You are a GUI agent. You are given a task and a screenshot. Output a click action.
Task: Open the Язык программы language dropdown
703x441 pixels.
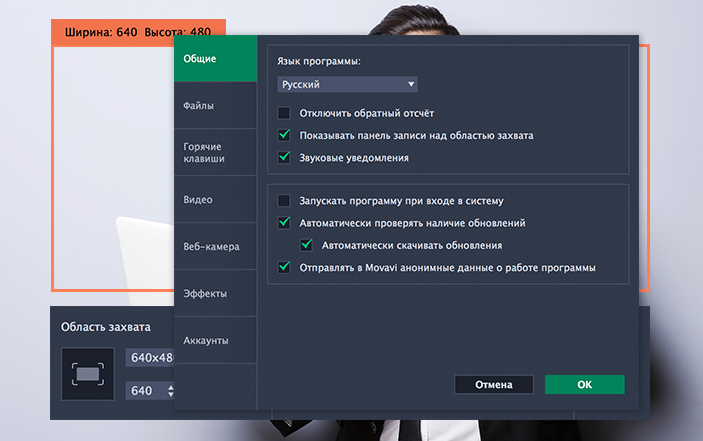[347, 85]
